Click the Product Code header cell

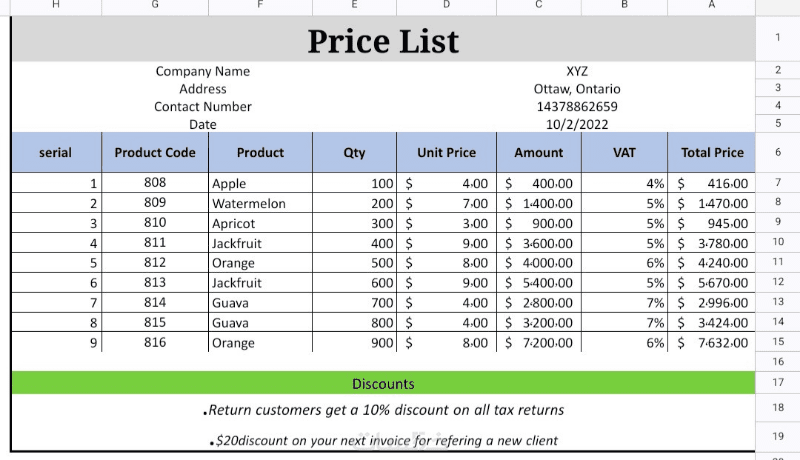tap(155, 153)
